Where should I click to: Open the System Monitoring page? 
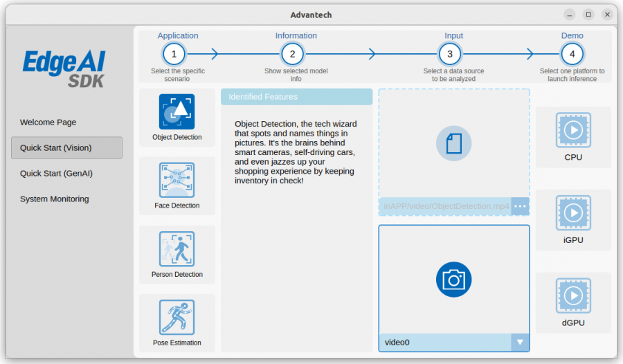pyautogui.click(x=55, y=199)
